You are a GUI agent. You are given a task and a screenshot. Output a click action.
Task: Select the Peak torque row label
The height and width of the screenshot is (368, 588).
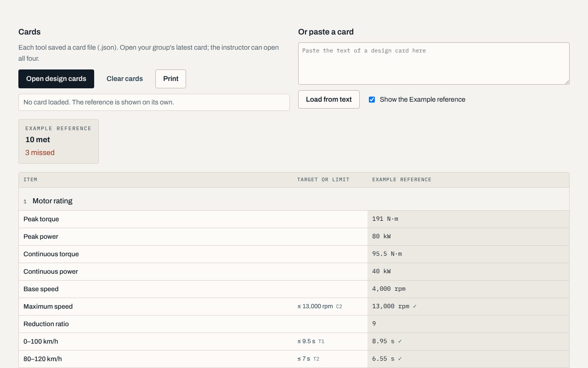pyautogui.click(x=41, y=219)
